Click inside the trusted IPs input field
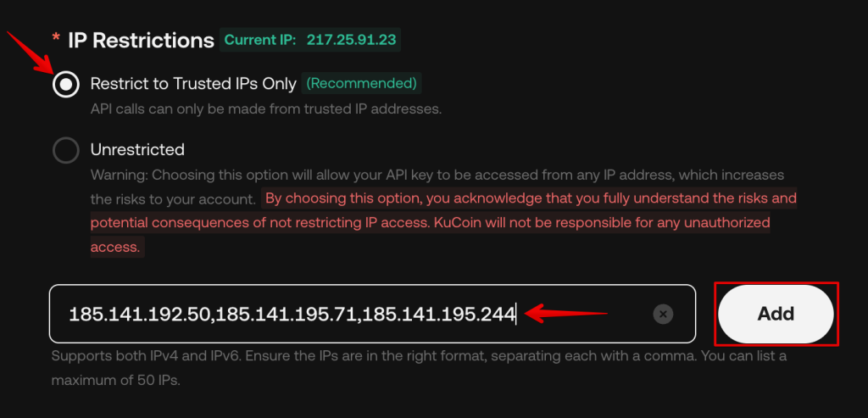868x418 pixels. [x=585, y=315]
